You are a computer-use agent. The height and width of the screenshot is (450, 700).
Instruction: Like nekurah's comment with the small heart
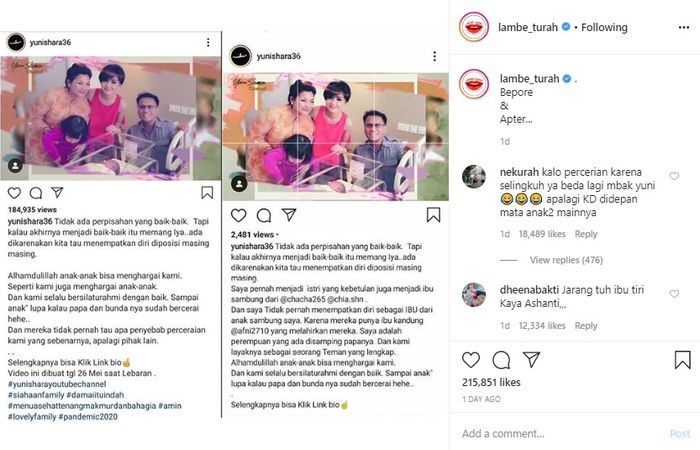point(674,176)
